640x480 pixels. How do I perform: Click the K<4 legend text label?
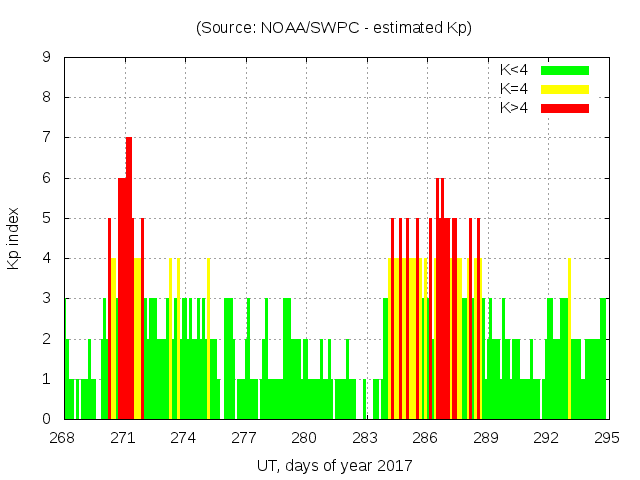pyautogui.click(x=514, y=70)
